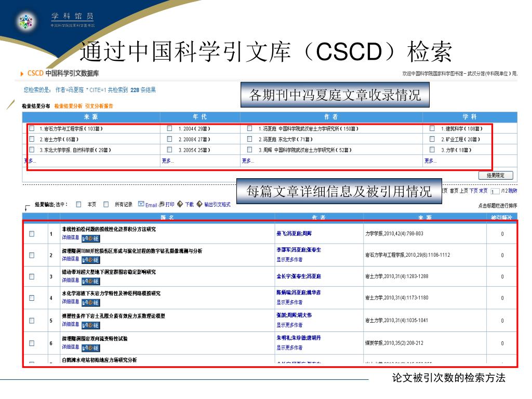Go to 下页 in pagination

click(x=474, y=191)
